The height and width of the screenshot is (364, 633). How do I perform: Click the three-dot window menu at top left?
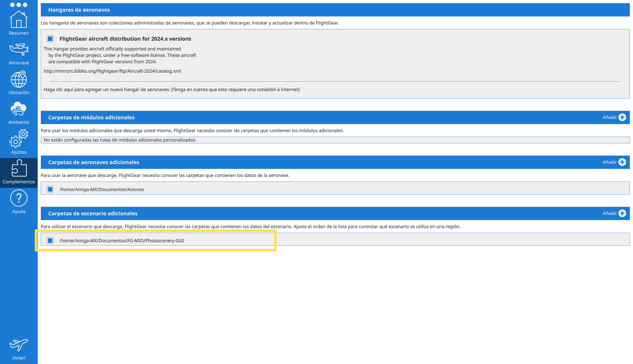[x=19, y=5]
